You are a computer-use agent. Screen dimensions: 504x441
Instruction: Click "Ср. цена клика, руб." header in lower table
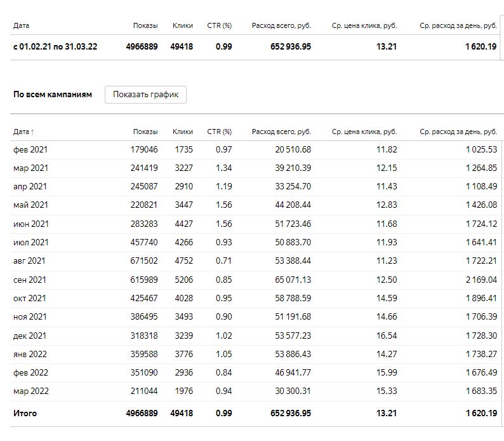(364, 132)
